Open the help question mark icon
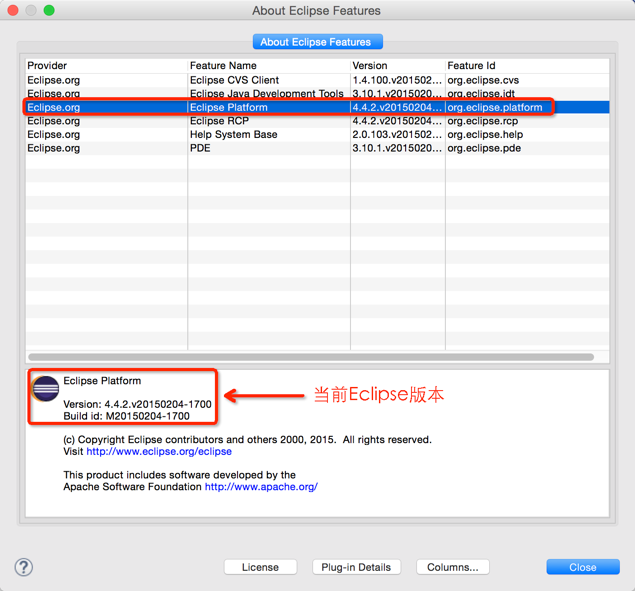 click(x=24, y=567)
